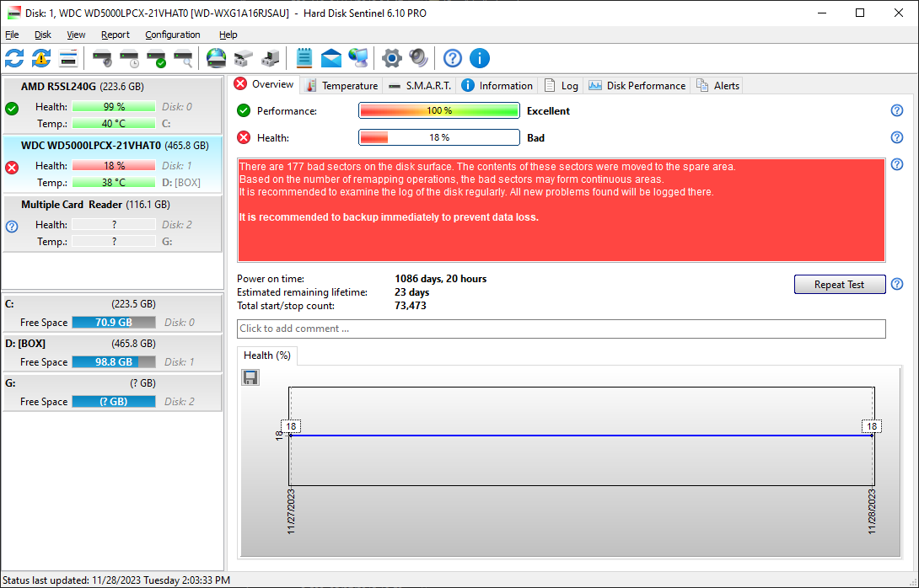Open settings via the gear toolbar icon

click(391, 58)
